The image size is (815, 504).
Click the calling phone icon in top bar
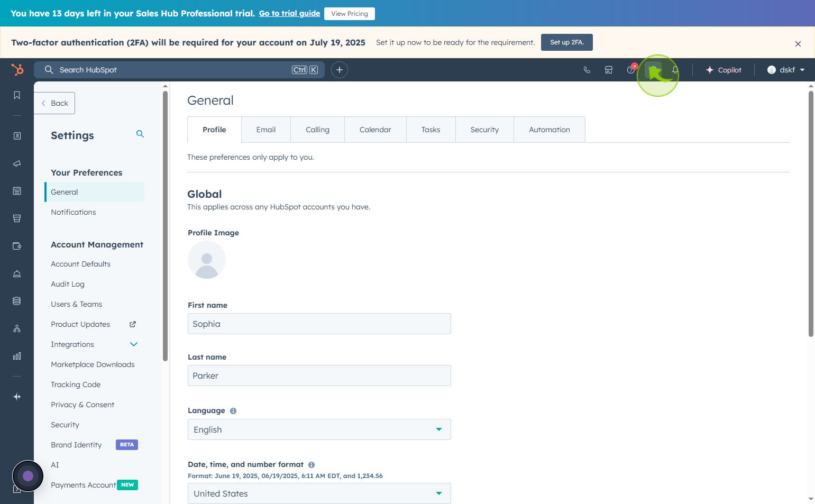pyautogui.click(x=587, y=70)
